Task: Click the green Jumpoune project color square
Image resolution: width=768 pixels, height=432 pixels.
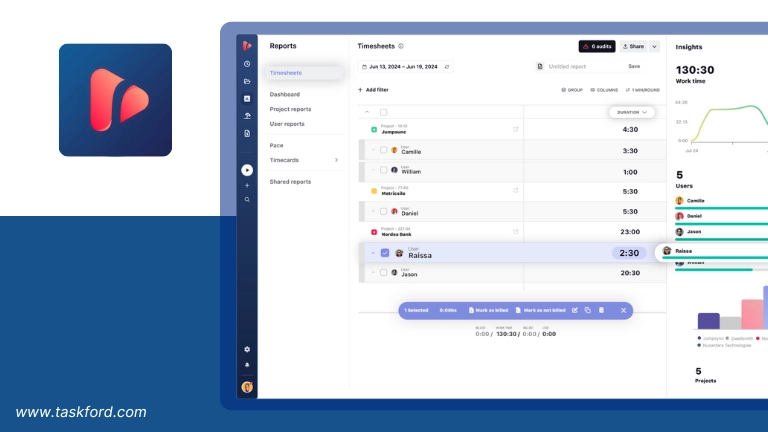Action: point(374,130)
